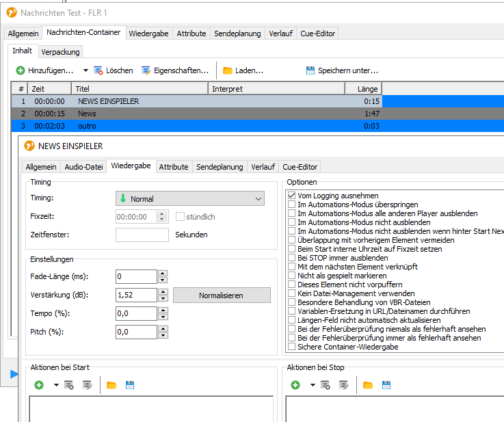Check Dieses Element nicht vorpuffern
Image resolution: width=504 pixels, height=422 pixels.
point(291,285)
